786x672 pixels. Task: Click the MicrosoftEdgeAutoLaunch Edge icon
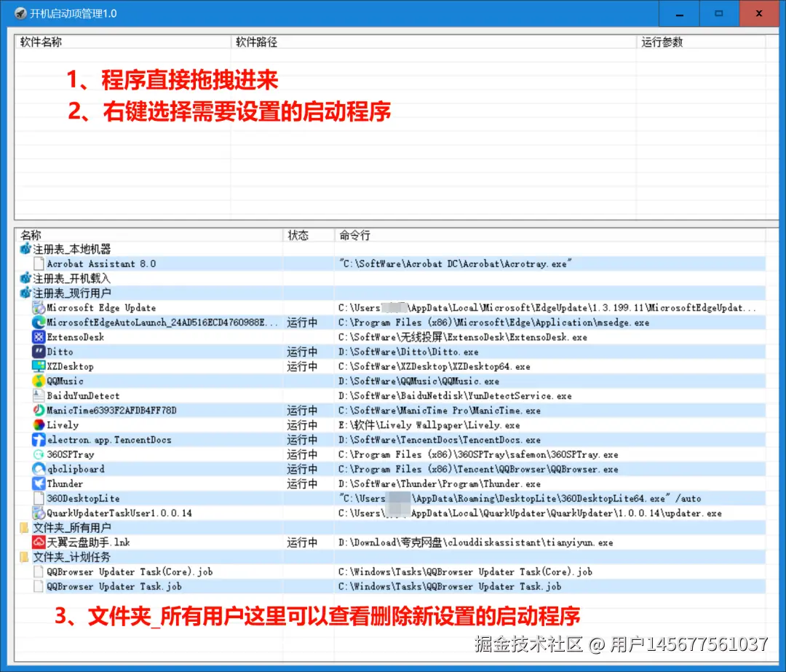click(39, 323)
